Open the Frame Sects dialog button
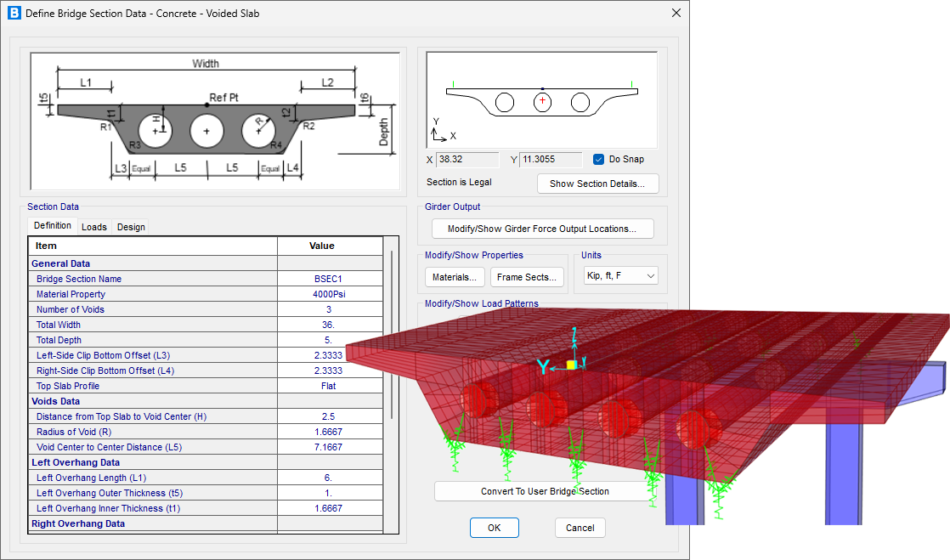950x560 pixels. (527, 277)
